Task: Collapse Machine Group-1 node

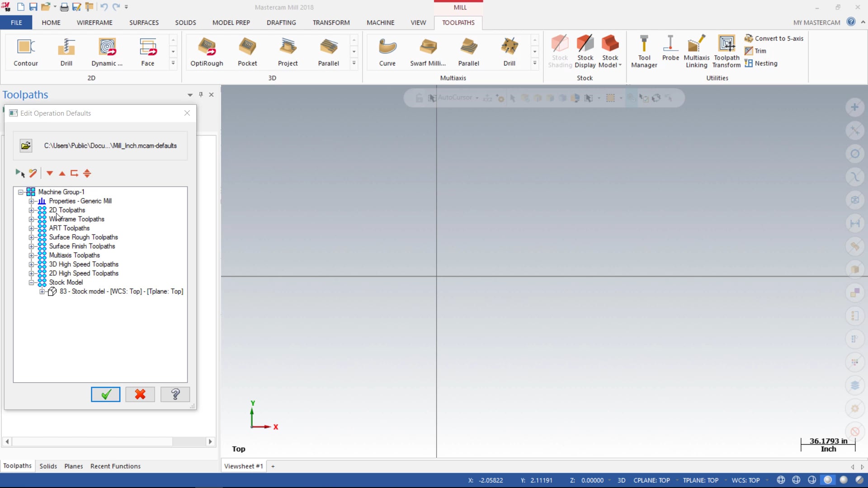Action: pos(20,192)
